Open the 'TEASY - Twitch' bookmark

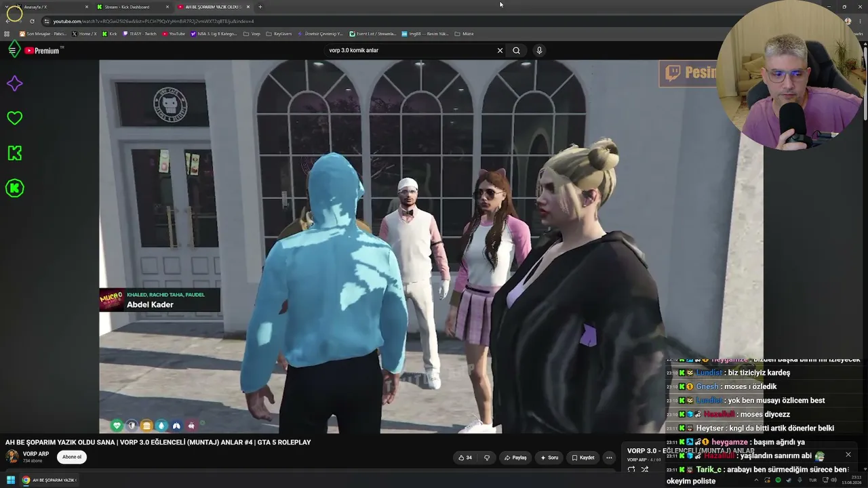click(x=140, y=34)
